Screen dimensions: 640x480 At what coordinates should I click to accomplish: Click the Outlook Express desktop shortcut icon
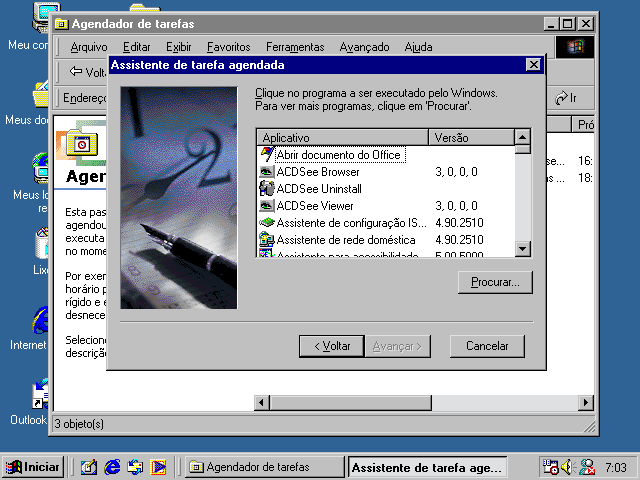click(x=41, y=394)
